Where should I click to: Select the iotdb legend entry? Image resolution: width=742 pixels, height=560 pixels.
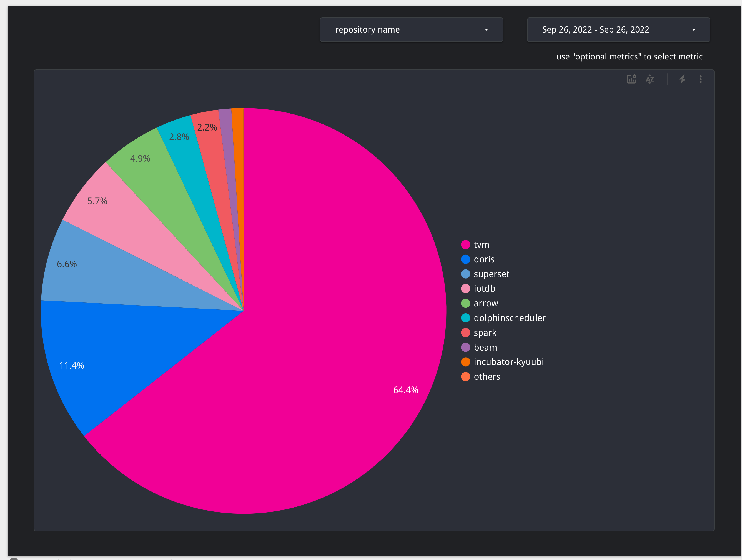[484, 288]
